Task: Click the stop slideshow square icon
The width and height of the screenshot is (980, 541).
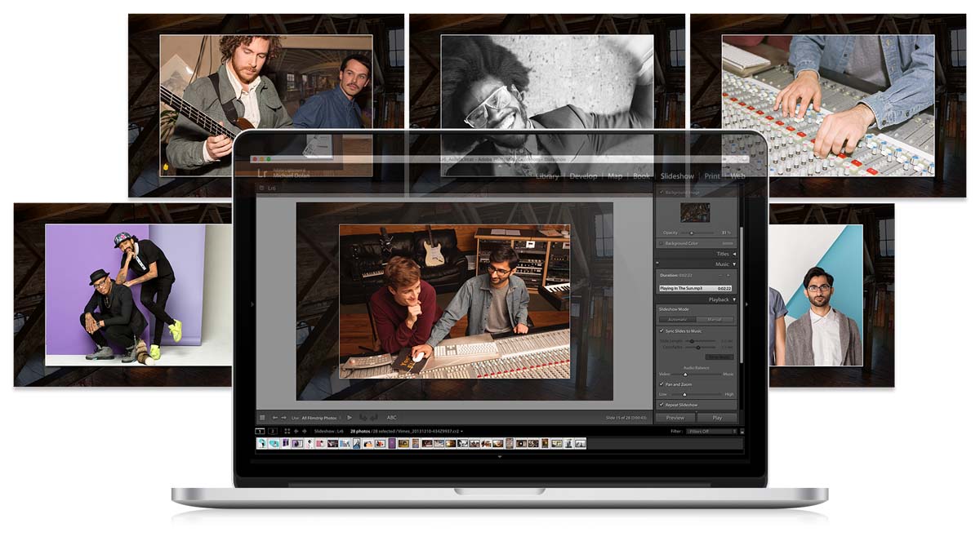Action: click(262, 418)
